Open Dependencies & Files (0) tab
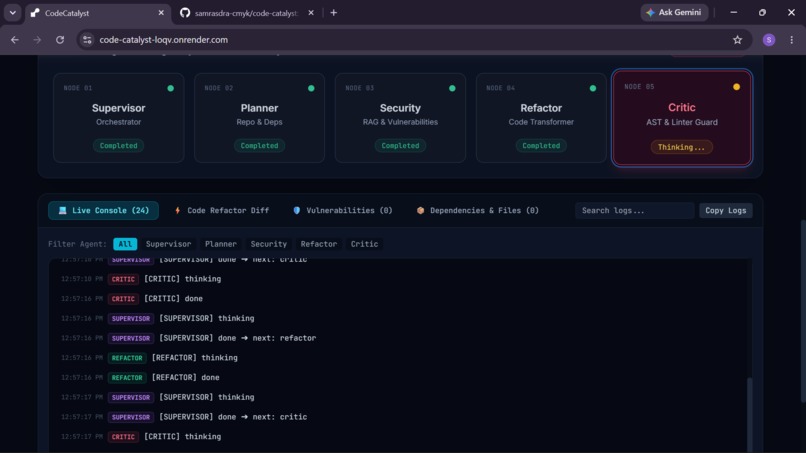Screen dimensions: 806x453 pyautogui.click(x=478, y=210)
